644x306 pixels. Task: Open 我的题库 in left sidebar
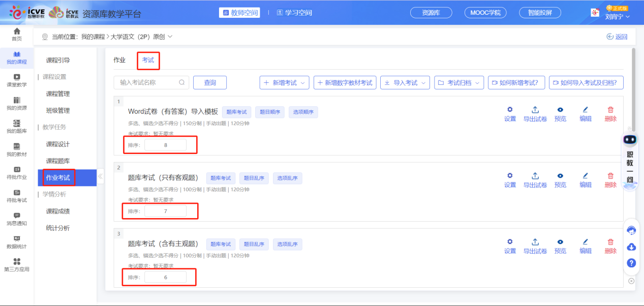coord(17,127)
